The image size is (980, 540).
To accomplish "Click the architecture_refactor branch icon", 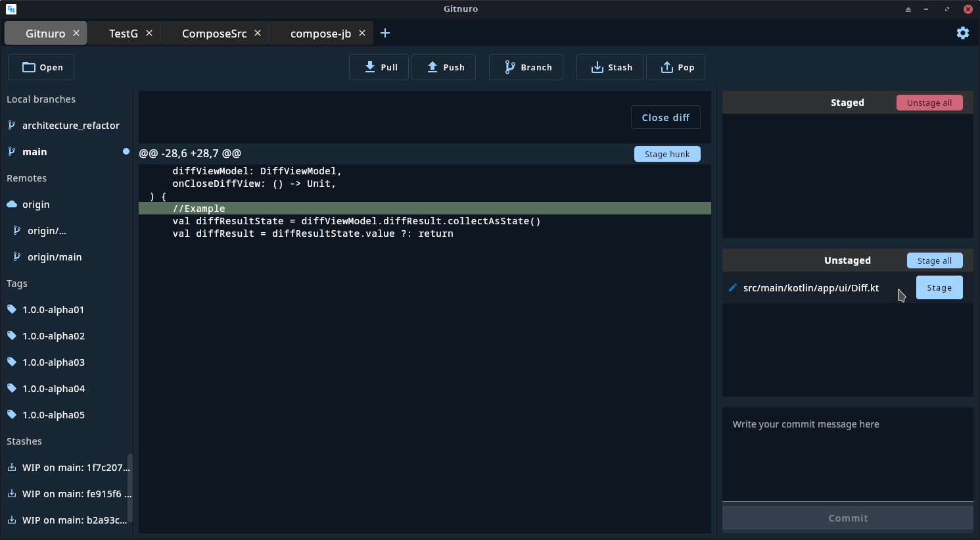I will 11,125.
